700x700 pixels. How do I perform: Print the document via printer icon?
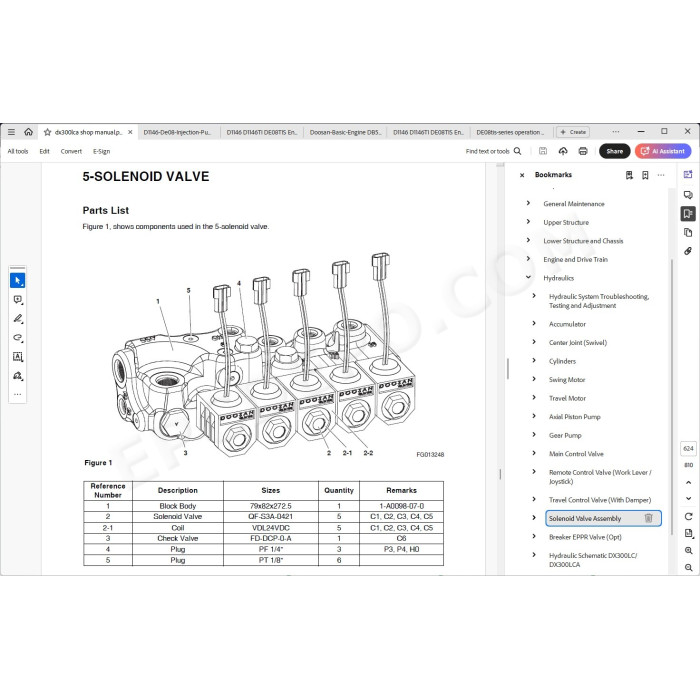tap(583, 151)
